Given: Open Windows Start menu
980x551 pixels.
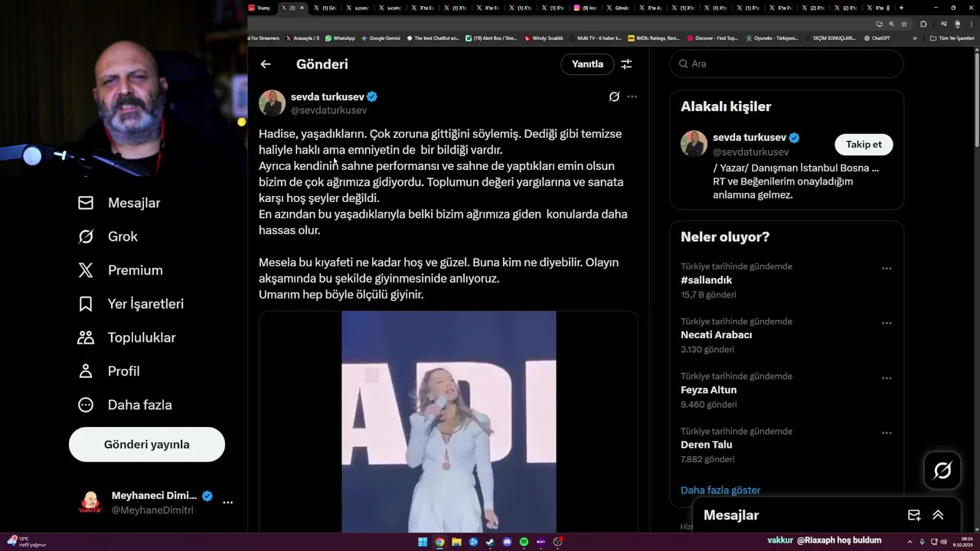Looking at the screenshot, I should 423,542.
